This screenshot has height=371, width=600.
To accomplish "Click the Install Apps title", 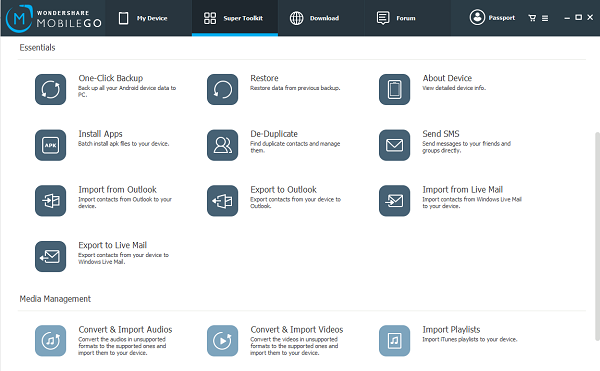I will (x=100, y=134).
